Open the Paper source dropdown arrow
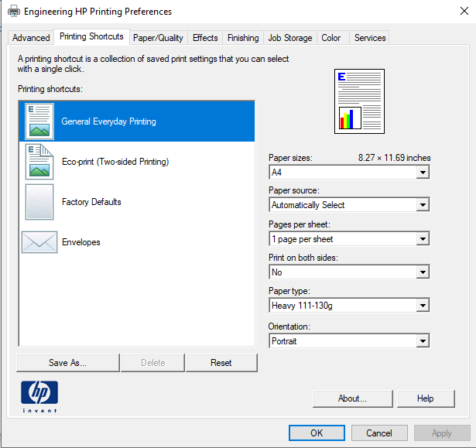 [423, 205]
